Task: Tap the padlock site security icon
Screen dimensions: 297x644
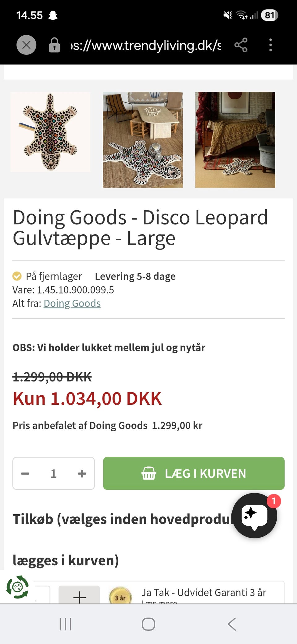Action: [54, 45]
